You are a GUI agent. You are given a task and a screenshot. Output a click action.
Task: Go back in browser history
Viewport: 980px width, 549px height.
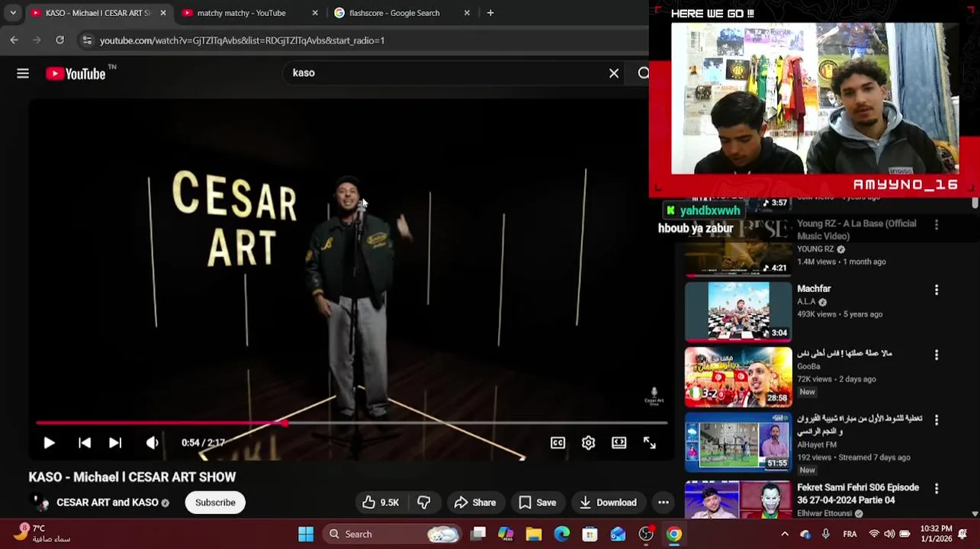tap(14, 40)
